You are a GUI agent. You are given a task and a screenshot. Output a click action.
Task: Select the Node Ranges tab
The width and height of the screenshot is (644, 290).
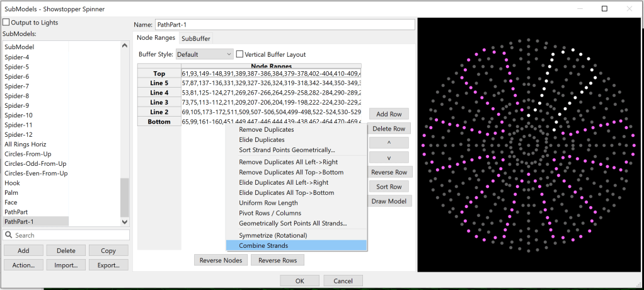click(x=156, y=38)
